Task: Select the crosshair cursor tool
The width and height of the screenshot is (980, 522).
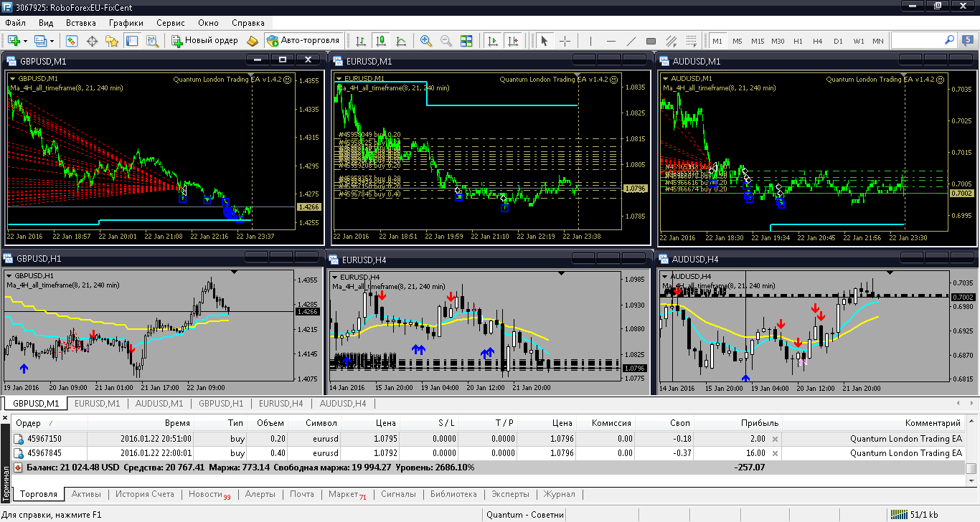Action: point(565,41)
